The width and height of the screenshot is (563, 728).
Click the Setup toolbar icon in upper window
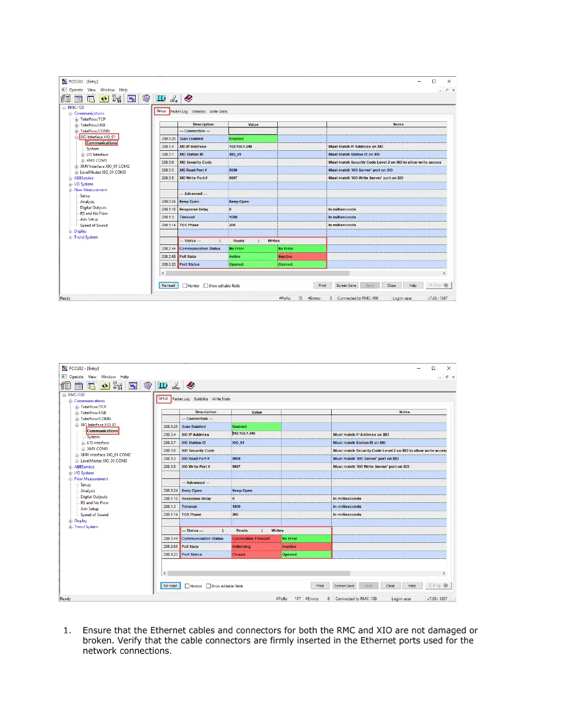point(174,99)
